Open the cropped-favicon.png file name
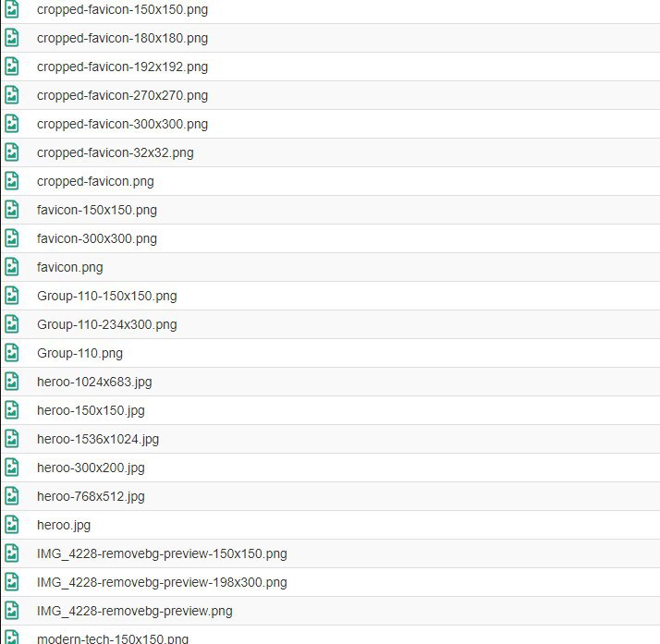The width and height of the screenshot is (660, 644). tap(95, 182)
